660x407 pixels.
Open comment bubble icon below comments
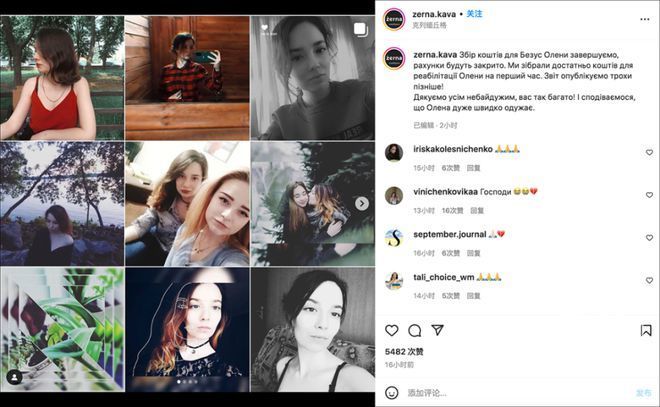tap(415, 330)
